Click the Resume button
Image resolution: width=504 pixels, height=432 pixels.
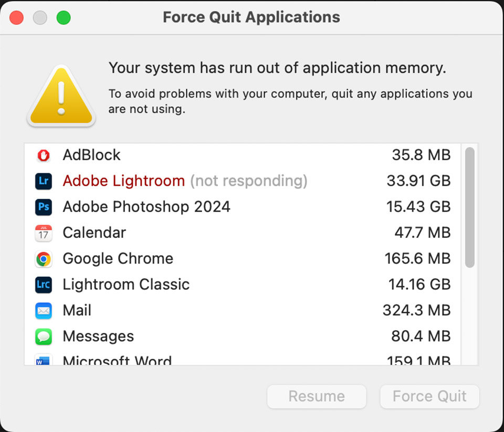(x=317, y=397)
